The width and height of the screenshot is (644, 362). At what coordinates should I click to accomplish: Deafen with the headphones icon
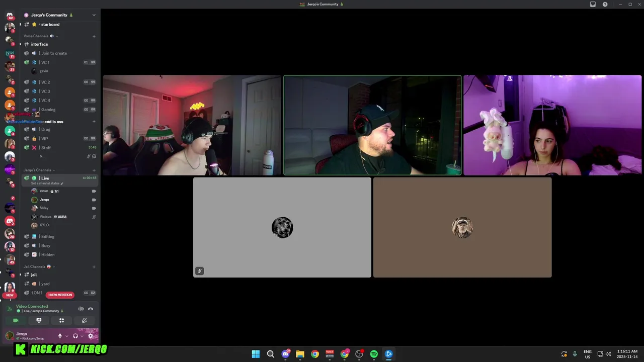(75, 336)
